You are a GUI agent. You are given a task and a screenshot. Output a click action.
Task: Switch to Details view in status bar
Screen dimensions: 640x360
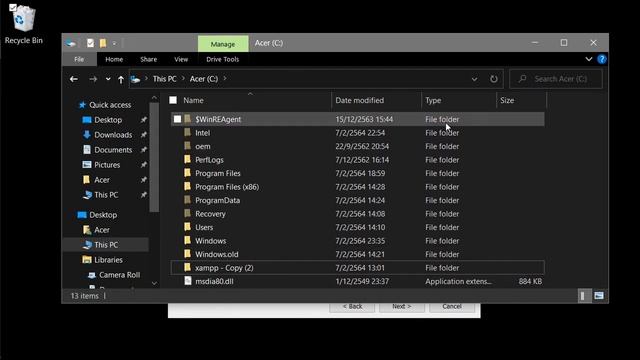(584, 296)
